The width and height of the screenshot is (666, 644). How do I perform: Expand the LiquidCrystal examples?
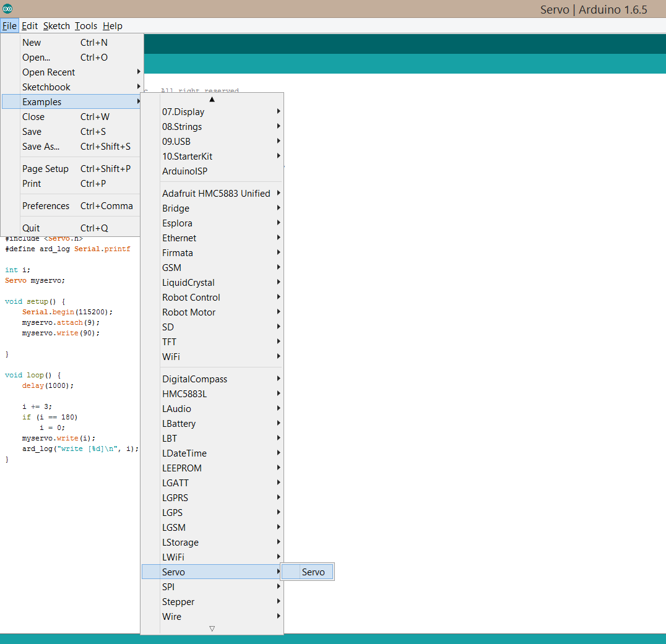click(x=212, y=283)
